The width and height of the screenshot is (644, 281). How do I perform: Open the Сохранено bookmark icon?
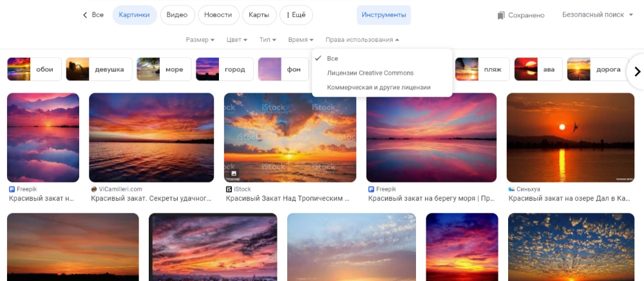[x=500, y=15]
